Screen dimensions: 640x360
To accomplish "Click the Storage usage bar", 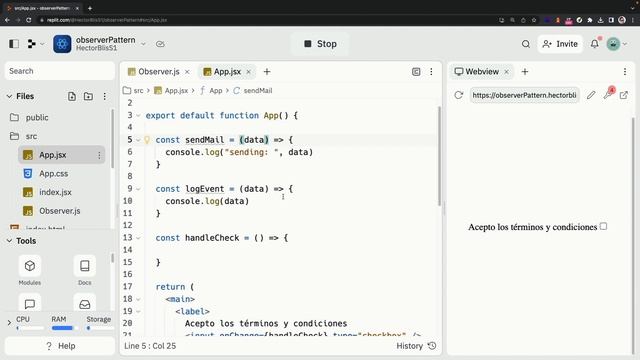I will point(99,328).
